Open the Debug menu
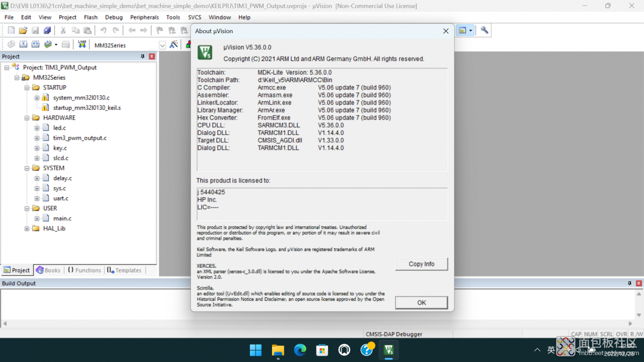Screen dimensions: 644x362 point(114,17)
